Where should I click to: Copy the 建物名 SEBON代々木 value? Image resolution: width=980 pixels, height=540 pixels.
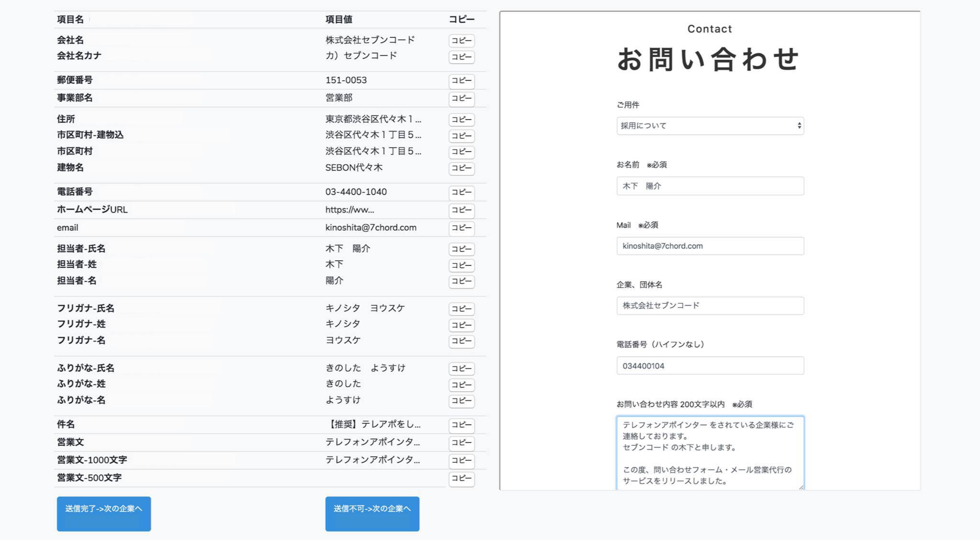pyautogui.click(x=461, y=168)
